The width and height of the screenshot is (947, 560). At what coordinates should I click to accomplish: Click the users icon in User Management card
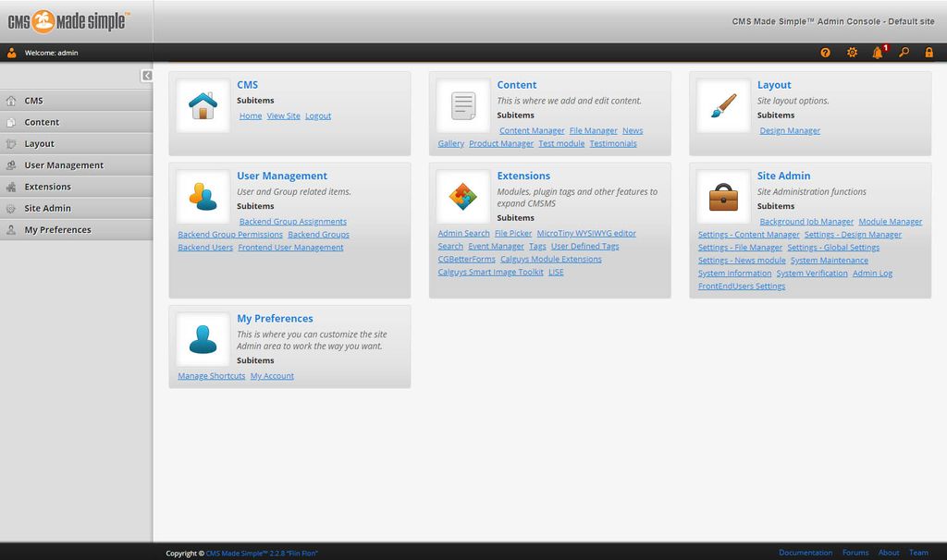tap(203, 197)
